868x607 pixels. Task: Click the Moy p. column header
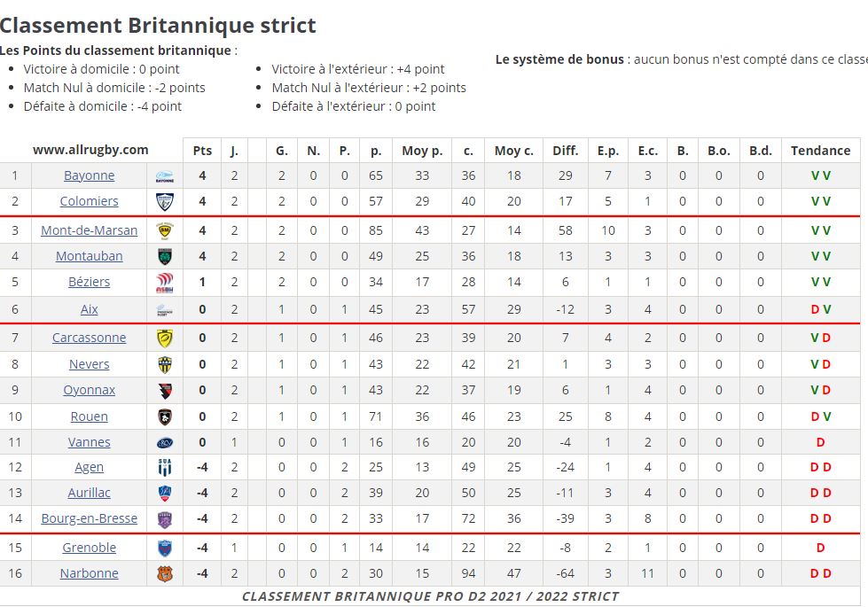[x=422, y=151]
